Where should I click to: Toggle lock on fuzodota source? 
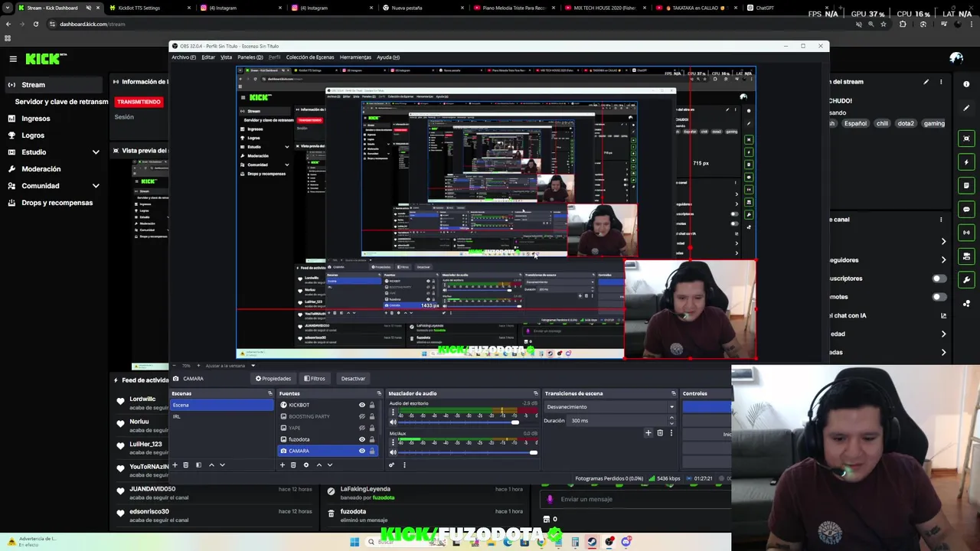coord(372,439)
